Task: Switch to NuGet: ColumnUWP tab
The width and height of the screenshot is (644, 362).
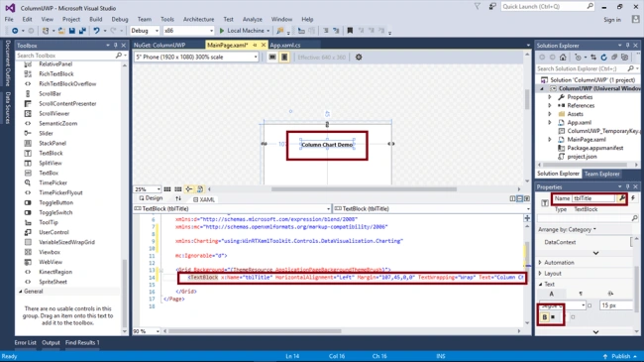Action: point(160,46)
